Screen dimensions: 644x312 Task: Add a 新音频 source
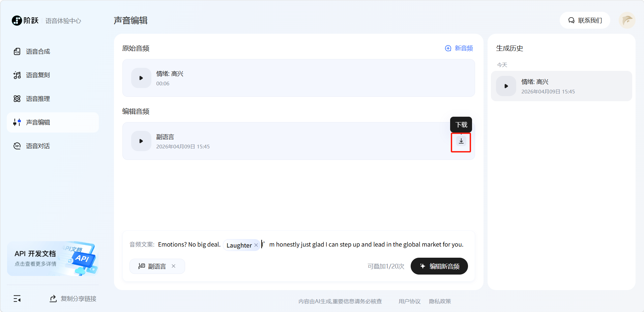tap(459, 48)
